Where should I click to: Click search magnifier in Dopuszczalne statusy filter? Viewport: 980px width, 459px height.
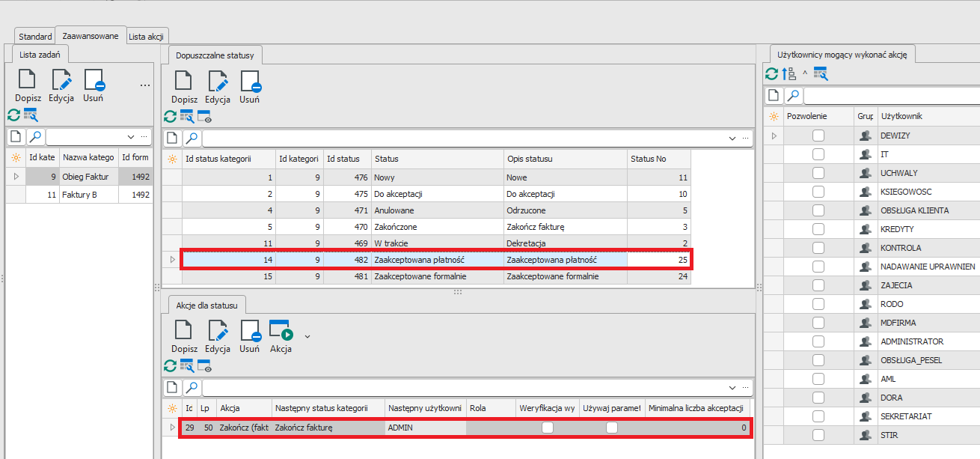192,139
